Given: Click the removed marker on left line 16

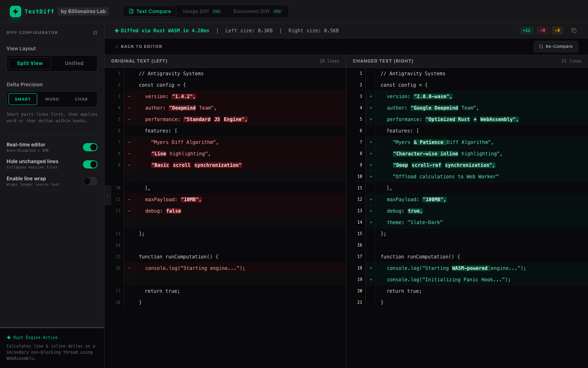Looking at the screenshot, I should click(x=129, y=268).
